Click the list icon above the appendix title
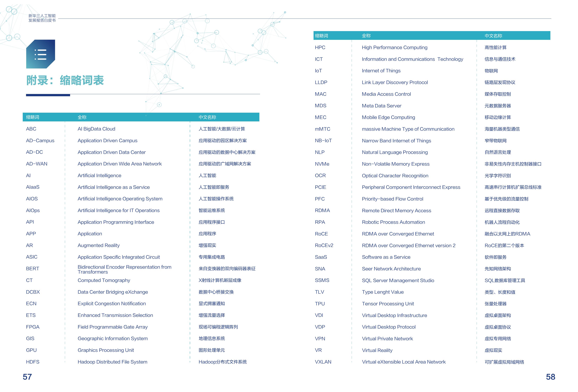Viewport: 578px width, 392px height. [41, 54]
